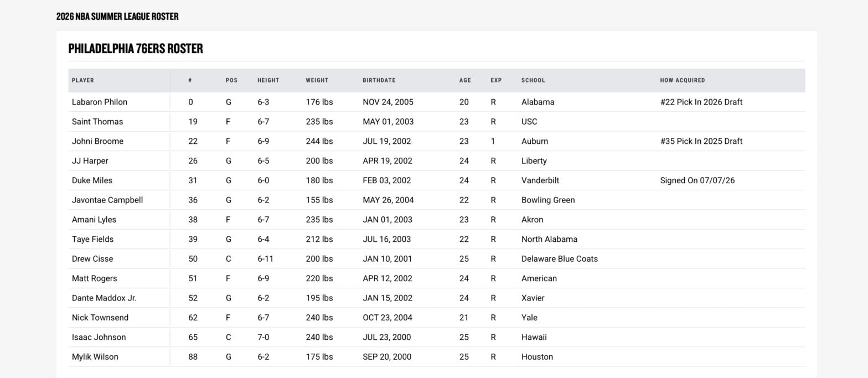Click the 7-0 height value

[x=263, y=337]
